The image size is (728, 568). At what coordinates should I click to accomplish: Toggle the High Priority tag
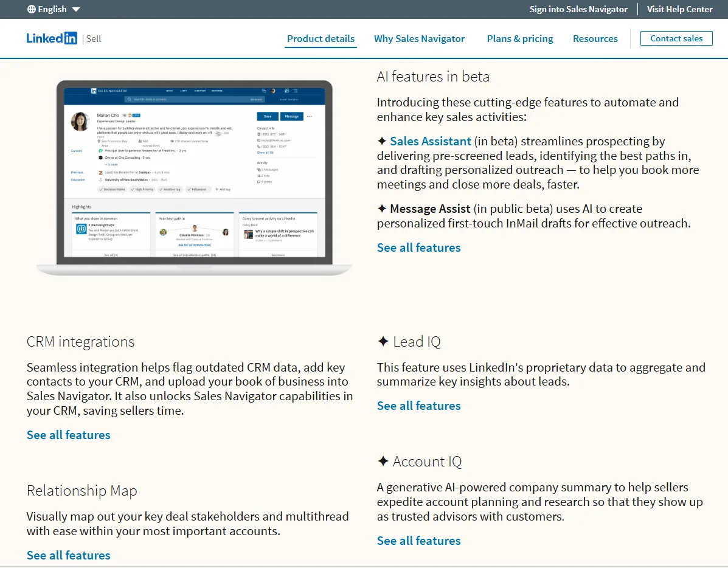pyautogui.click(x=142, y=189)
